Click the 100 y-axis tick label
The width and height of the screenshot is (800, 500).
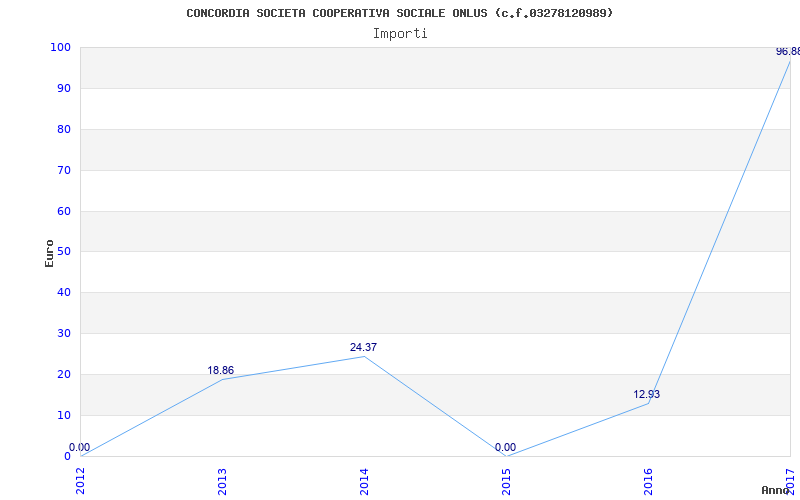pos(60,47)
